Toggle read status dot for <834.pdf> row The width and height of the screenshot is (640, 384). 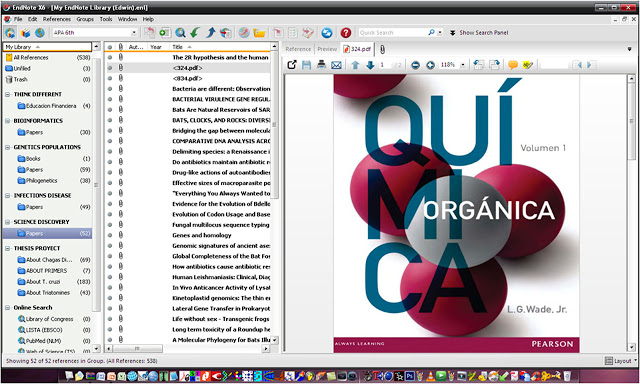coord(110,78)
